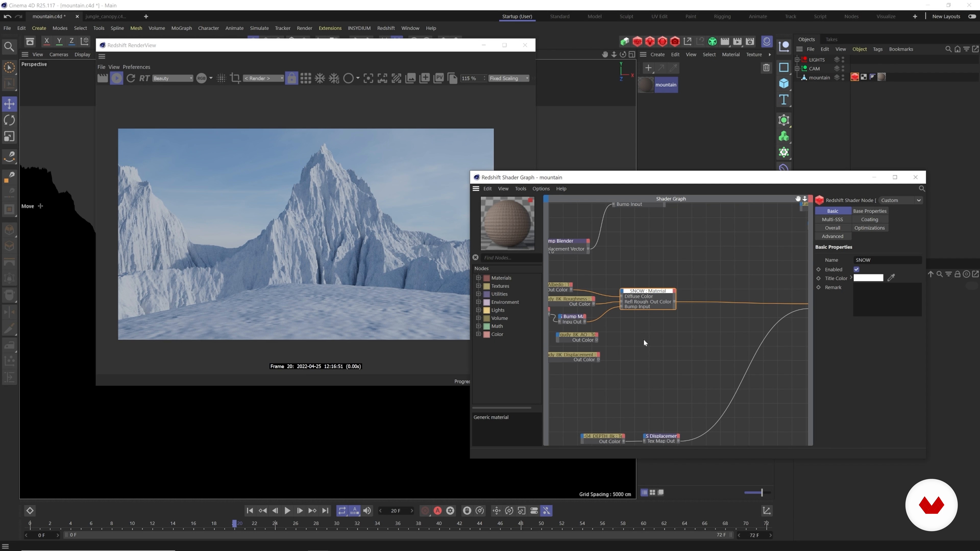This screenshot has width=980, height=551.
Task: Toggle X axis lock
Action: tap(46, 41)
